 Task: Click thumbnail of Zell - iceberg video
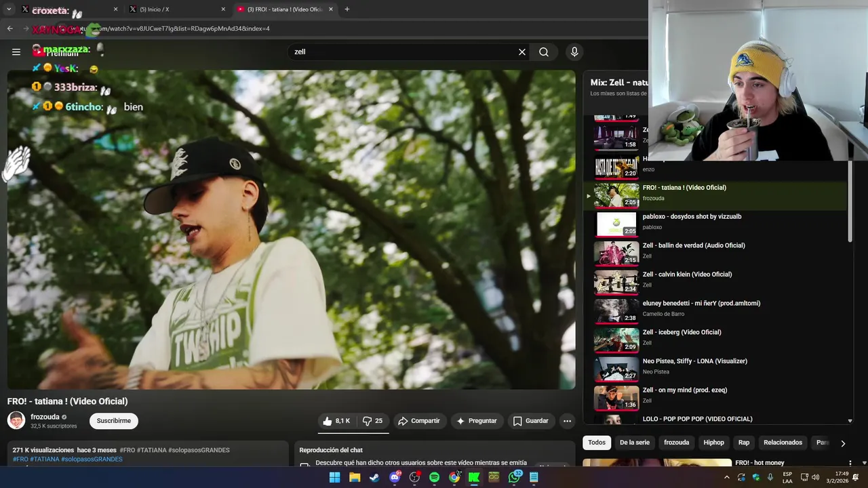[616, 340]
